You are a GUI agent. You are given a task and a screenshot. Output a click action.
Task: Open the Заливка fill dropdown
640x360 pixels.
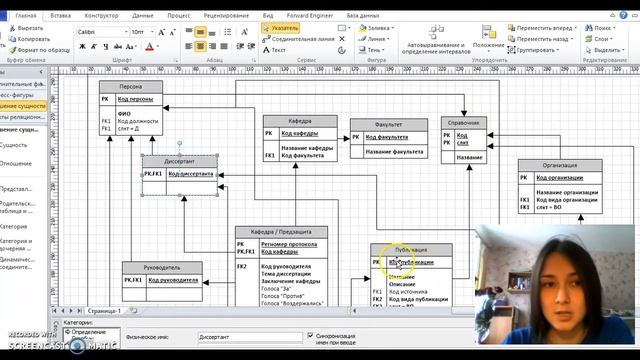point(376,28)
